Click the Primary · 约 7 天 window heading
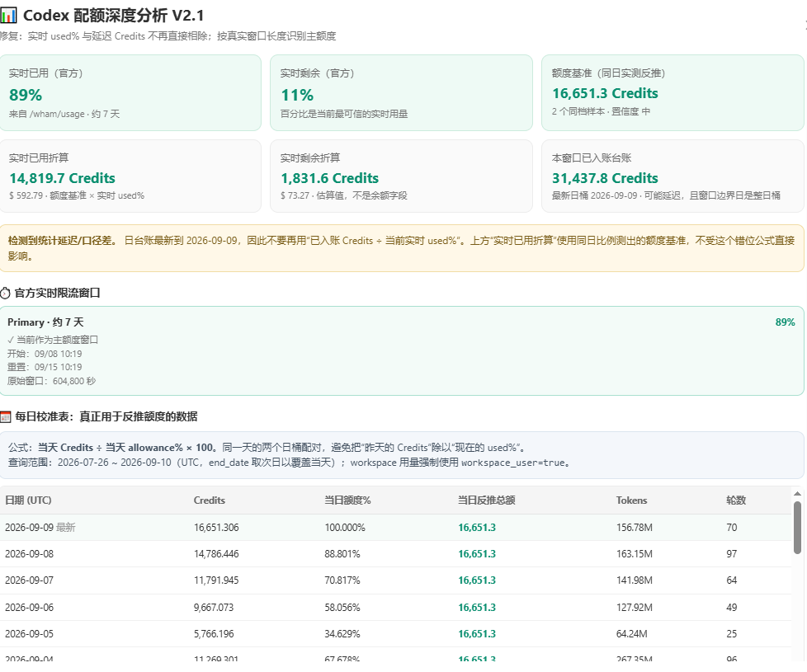 45,322
